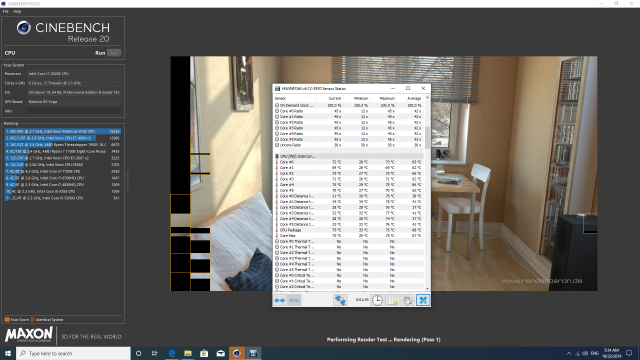Click the Current column header
Screen dimensions: 640x360
click(330, 98)
